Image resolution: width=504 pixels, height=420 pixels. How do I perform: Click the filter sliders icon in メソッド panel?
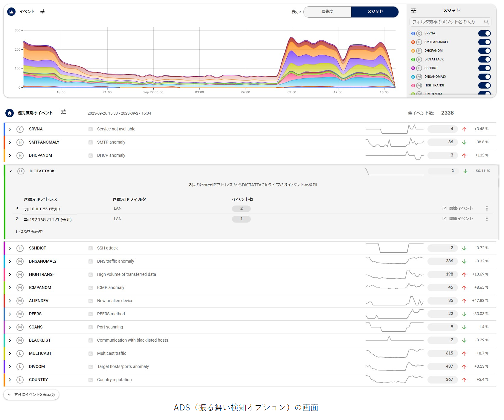pyautogui.click(x=414, y=10)
